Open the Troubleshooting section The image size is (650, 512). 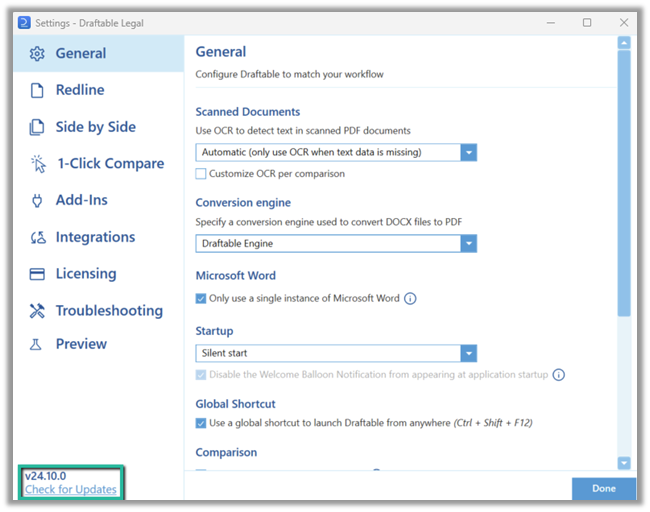pos(98,311)
